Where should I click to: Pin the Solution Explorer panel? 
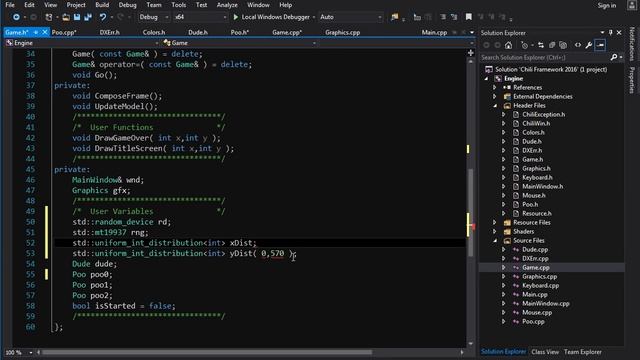point(611,33)
